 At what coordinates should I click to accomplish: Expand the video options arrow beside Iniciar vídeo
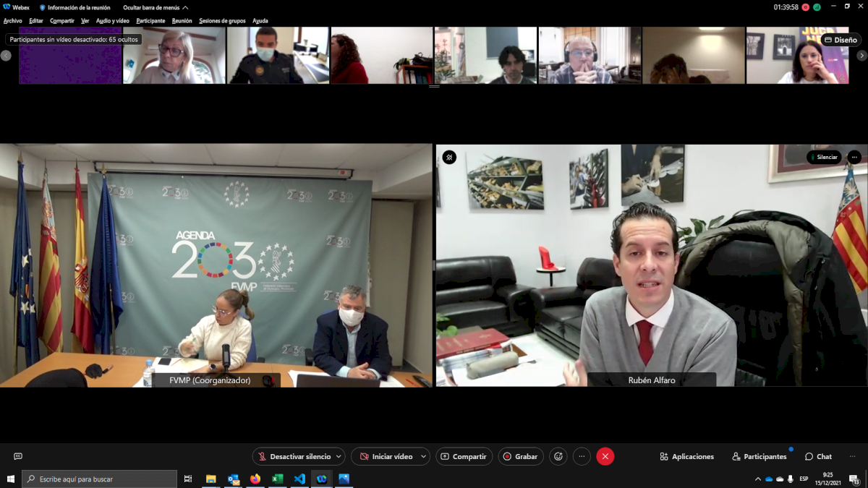pos(423,456)
